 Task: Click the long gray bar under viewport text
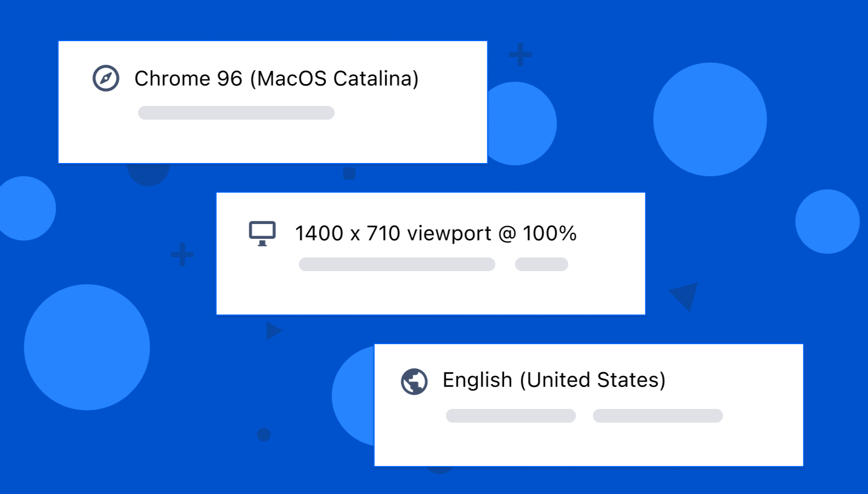[x=397, y=265]
